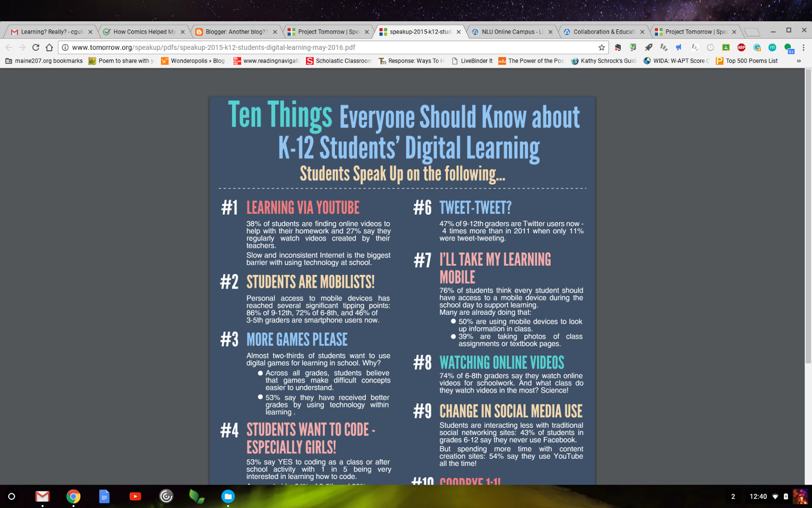This screenshot has height=508, width=812.
Task: Click the gray question mark extension icon
Action: pos(710,47)
